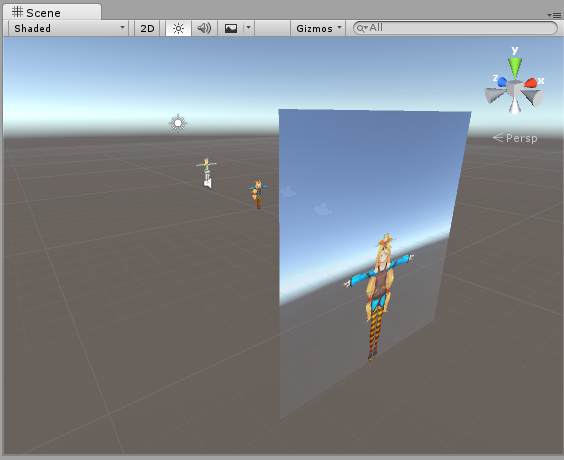
Task: Select the upper camera gizmo behind plane
Action: click(x=288, y=191)
